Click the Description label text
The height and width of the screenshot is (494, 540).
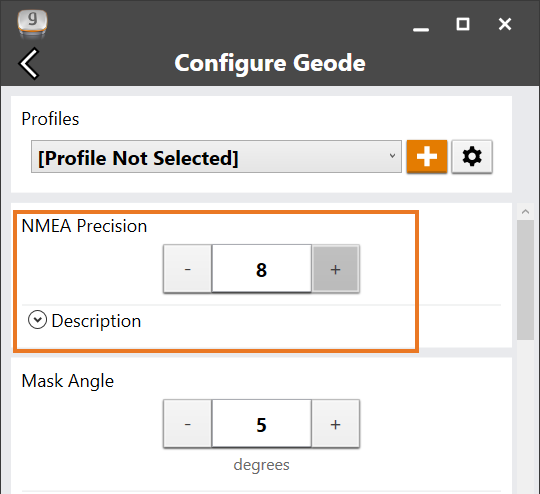pos(96,321)
